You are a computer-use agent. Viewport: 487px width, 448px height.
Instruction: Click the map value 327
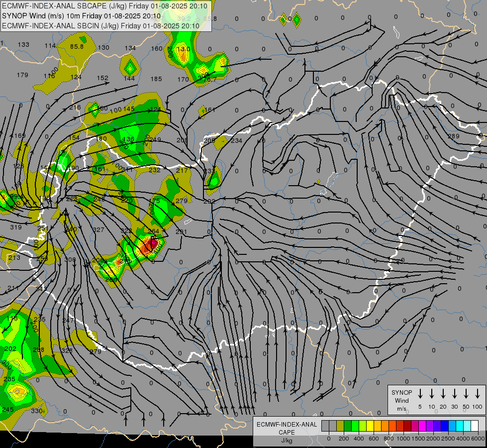(98, 230)
